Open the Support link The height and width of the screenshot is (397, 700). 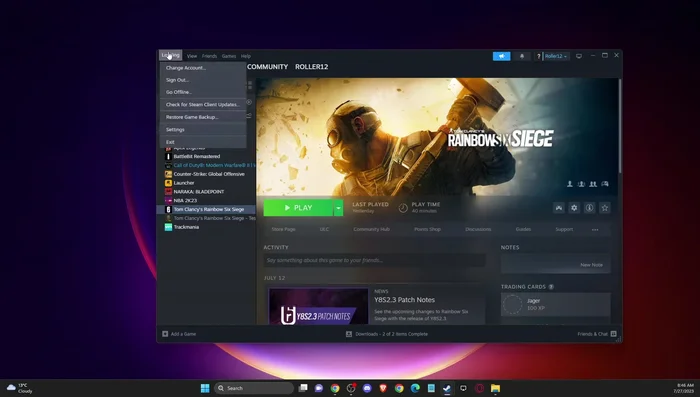(x=564, y=229)
